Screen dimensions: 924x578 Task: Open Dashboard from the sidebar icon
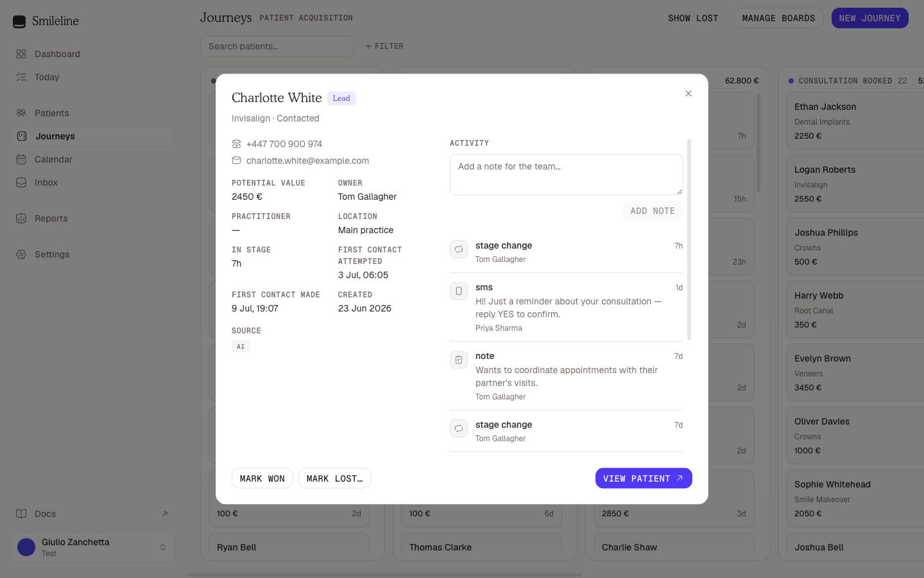tap(21, 54)
